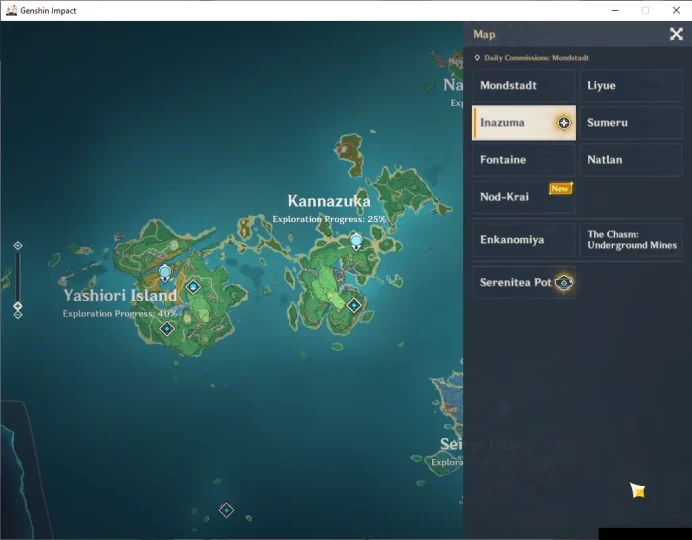This screenshot has width=692, height=540.
Task: Click the zoom slider handle
Action: tap(18, 306)
